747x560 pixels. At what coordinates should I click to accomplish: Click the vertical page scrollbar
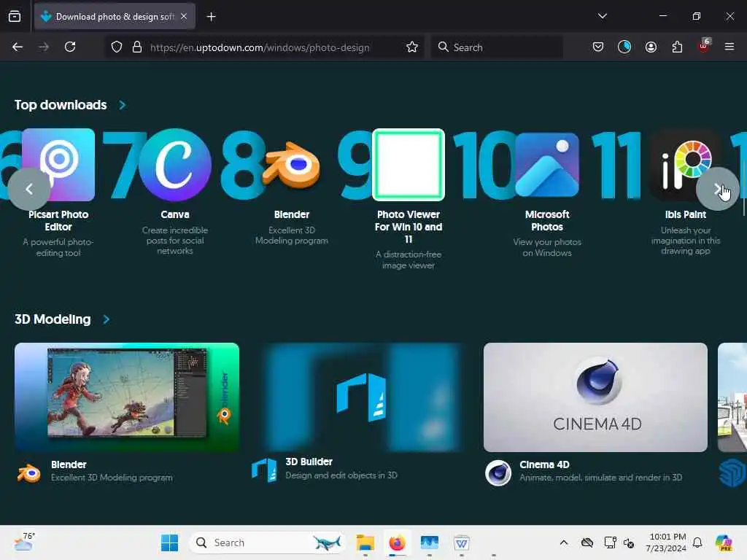[x=744, y=188]
